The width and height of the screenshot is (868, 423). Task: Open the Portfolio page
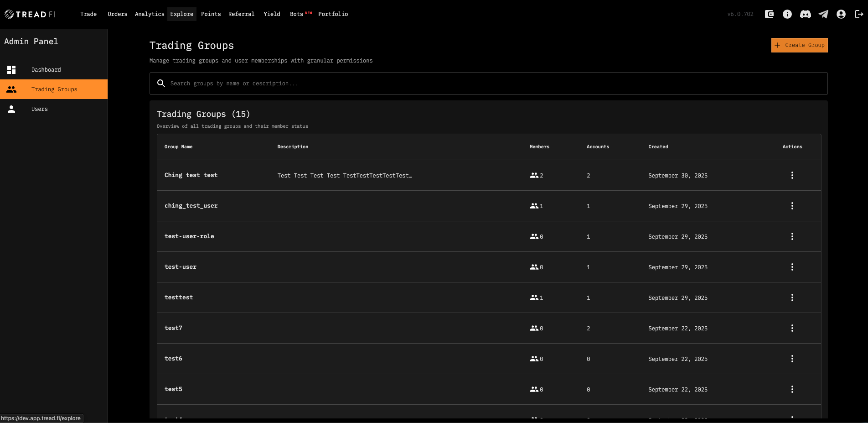333,14
